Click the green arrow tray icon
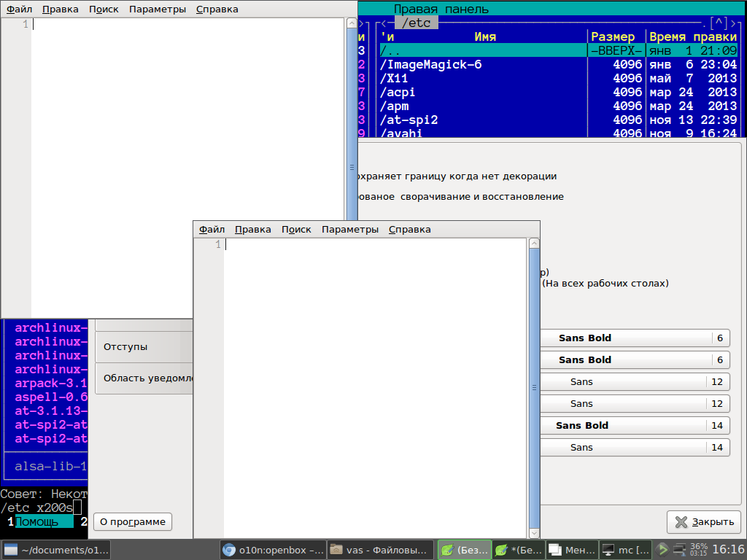Viewport: 747px width, 560px height. coord(662,549)
